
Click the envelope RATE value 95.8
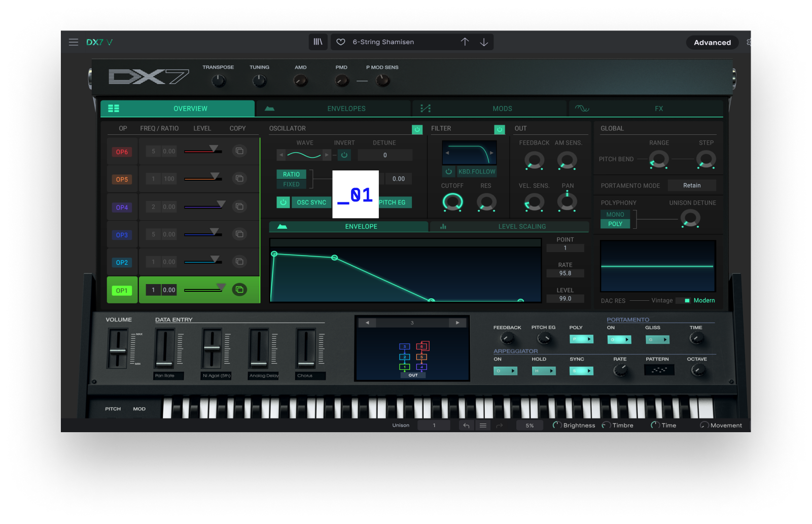565,273
